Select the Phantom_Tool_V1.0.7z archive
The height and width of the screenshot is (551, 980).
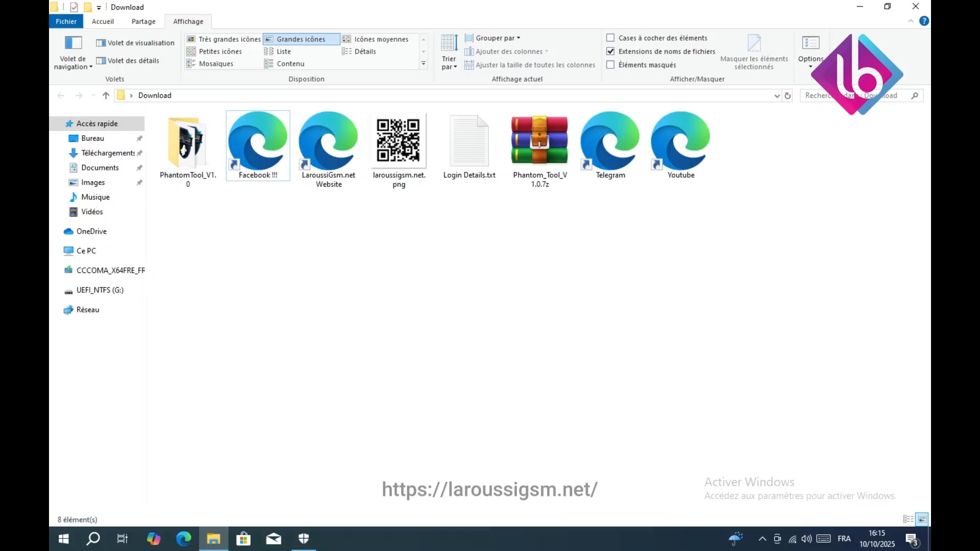pyautogui.click(x=540, y=140)
